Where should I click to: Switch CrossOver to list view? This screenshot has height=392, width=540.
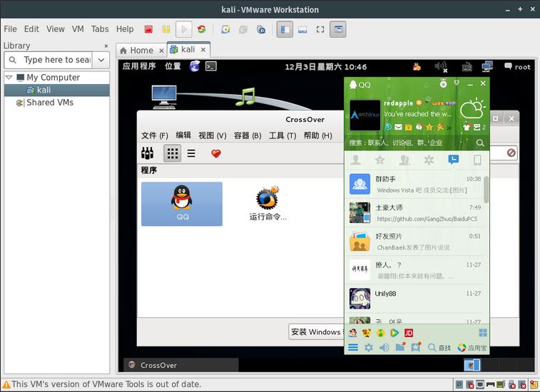click(x=191, y=153)
